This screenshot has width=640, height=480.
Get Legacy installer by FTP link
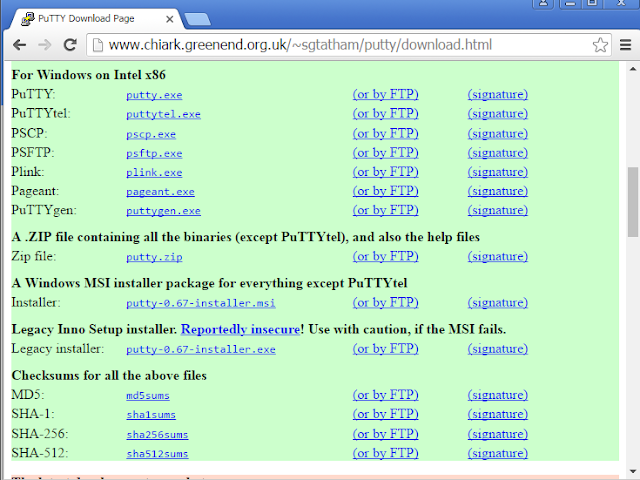[386, 349]
